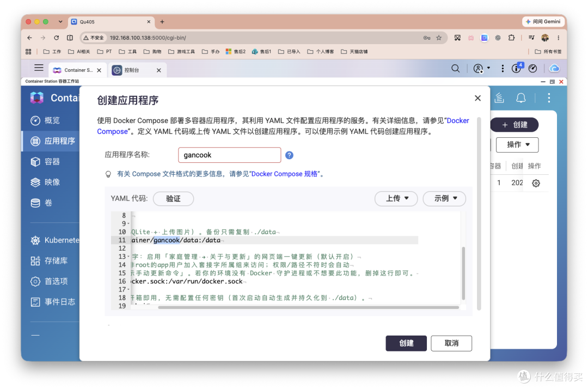588x389 pixels.
Task: Click the settings gear in application row
Action: pos(536,183)
